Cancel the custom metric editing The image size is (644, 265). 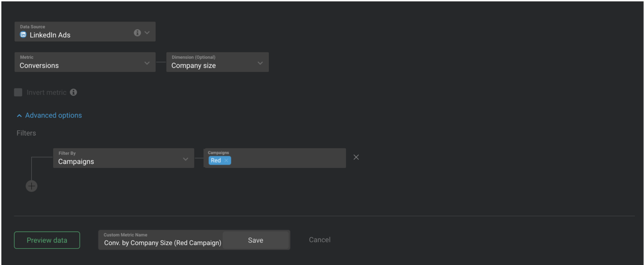[320, 240]
